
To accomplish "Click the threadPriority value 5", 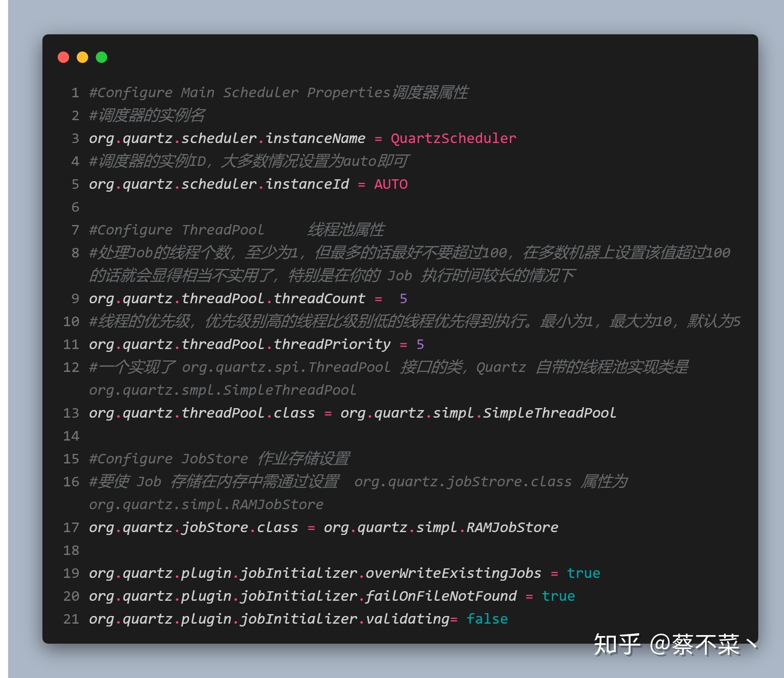I will point(420,344).
